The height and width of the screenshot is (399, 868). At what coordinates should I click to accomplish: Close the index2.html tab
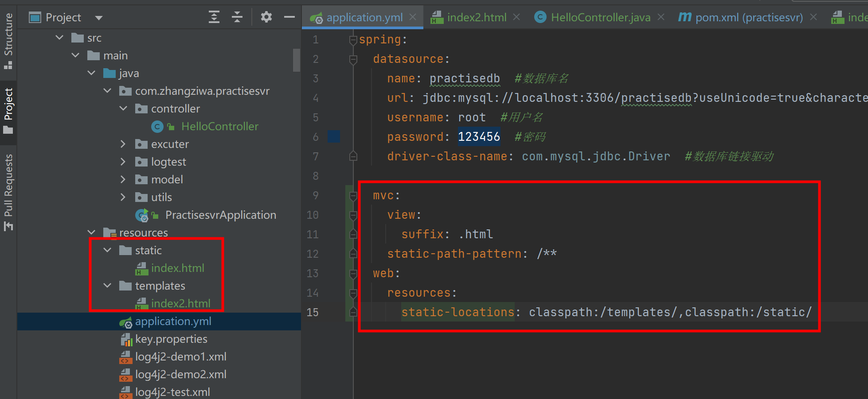point(516,17)
